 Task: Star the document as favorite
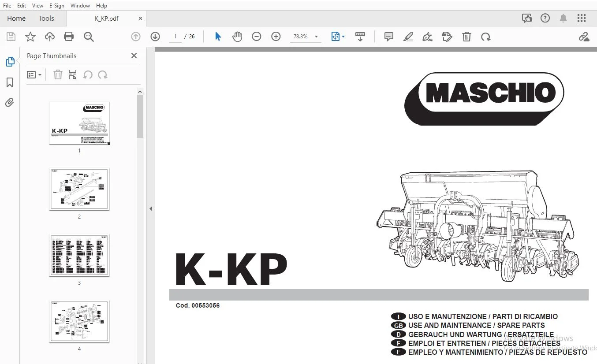coord(30,37)
